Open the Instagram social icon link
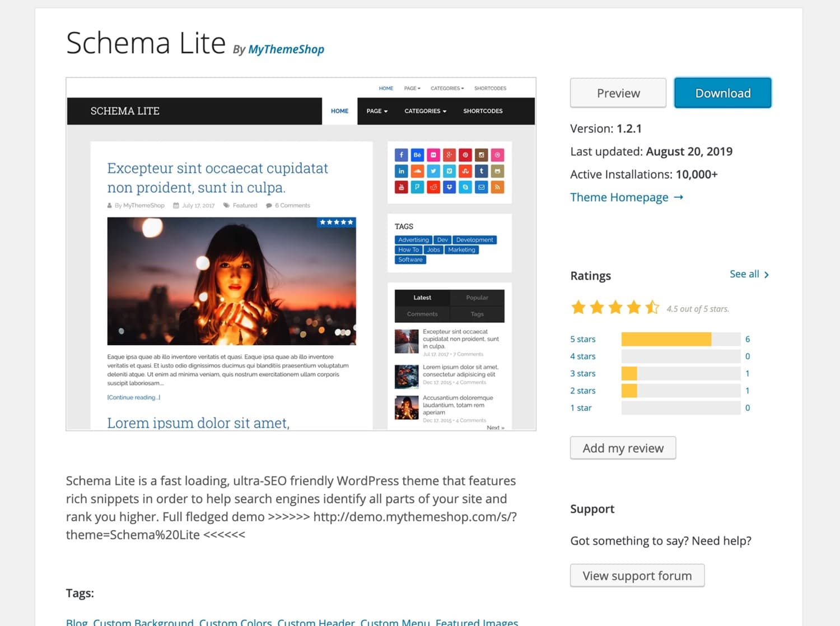 [481, 155]
